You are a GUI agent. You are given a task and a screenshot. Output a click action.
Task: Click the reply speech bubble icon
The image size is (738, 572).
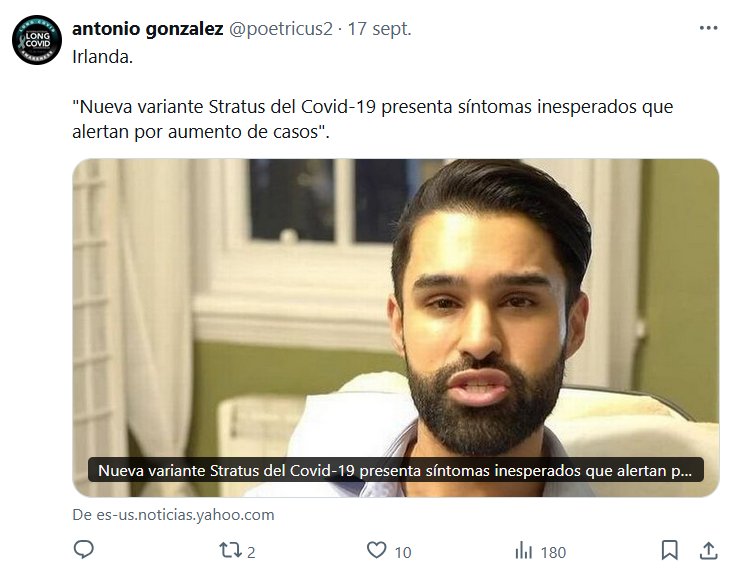coord(84,549)
